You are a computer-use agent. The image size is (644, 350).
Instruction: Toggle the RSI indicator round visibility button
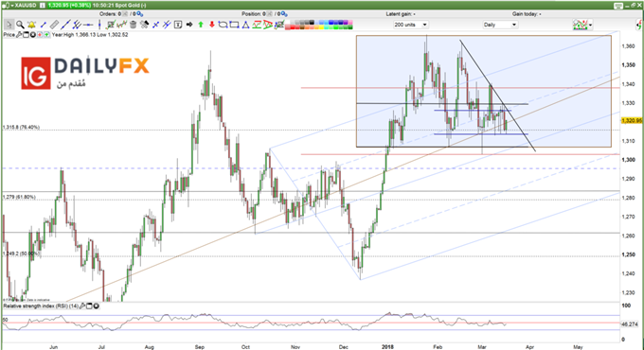pyautogui.click(x=96, y=306)
